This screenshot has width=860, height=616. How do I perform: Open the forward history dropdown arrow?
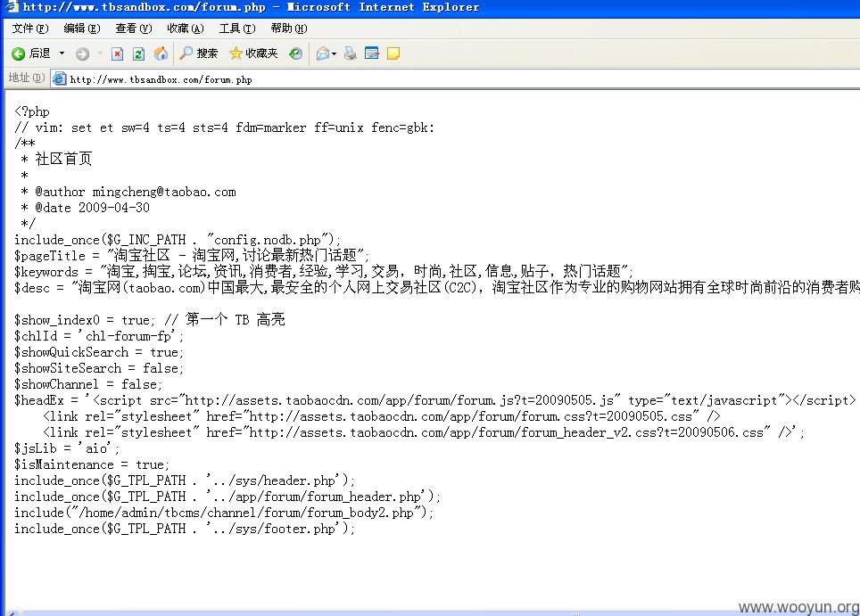(101, 53)
